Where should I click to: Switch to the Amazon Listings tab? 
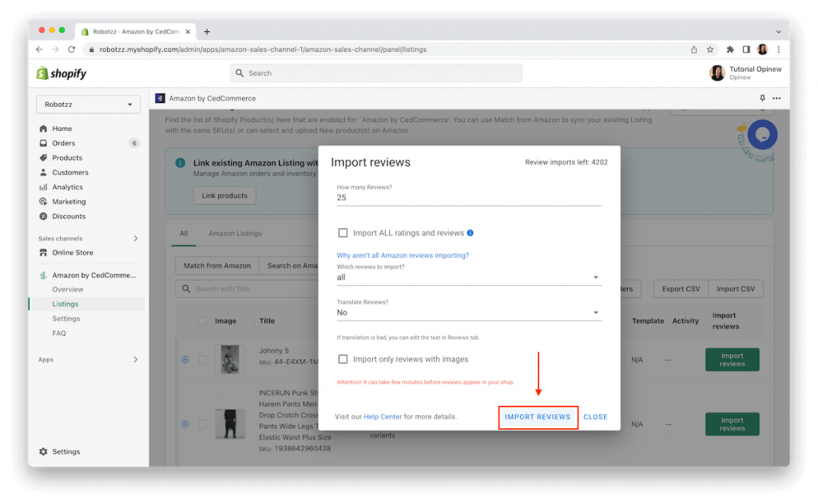click(236, 233)
